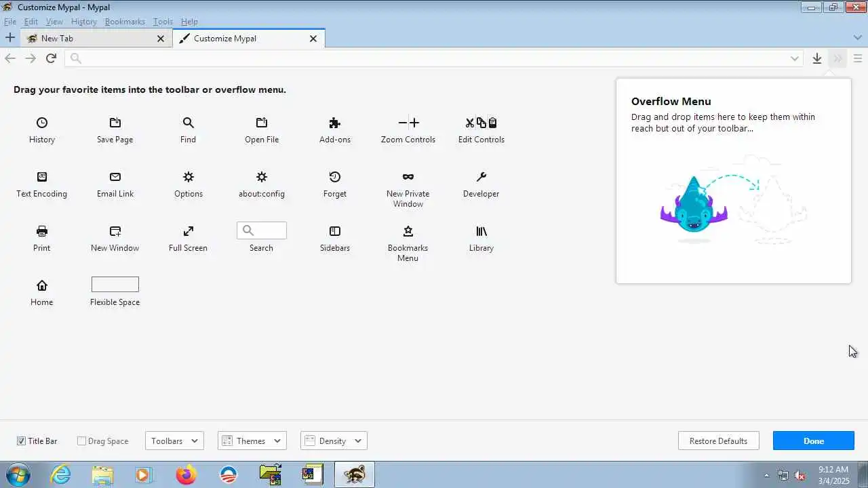Uncheck the Title Bar checkbox

pyautogui.click(x=22, y=441)
